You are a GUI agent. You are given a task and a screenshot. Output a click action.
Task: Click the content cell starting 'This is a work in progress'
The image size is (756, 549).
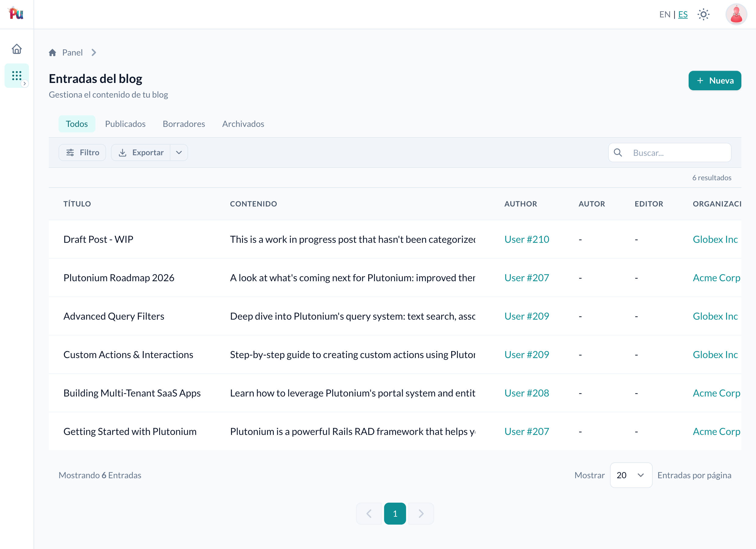(353, 239)
